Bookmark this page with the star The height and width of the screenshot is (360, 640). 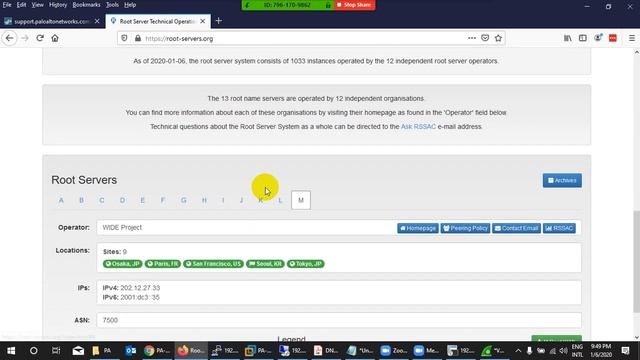[x=498, y=38]
